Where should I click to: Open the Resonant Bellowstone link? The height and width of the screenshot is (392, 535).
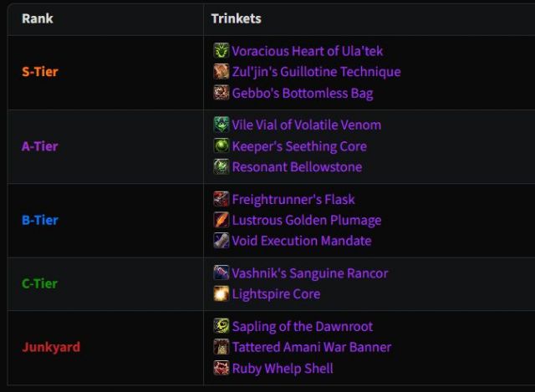297,167
